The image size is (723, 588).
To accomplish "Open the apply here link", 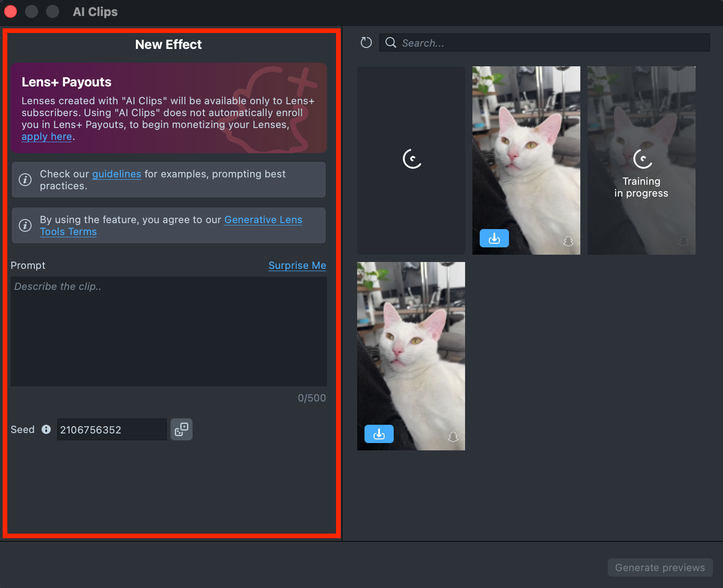I will (x=47, y=137).
